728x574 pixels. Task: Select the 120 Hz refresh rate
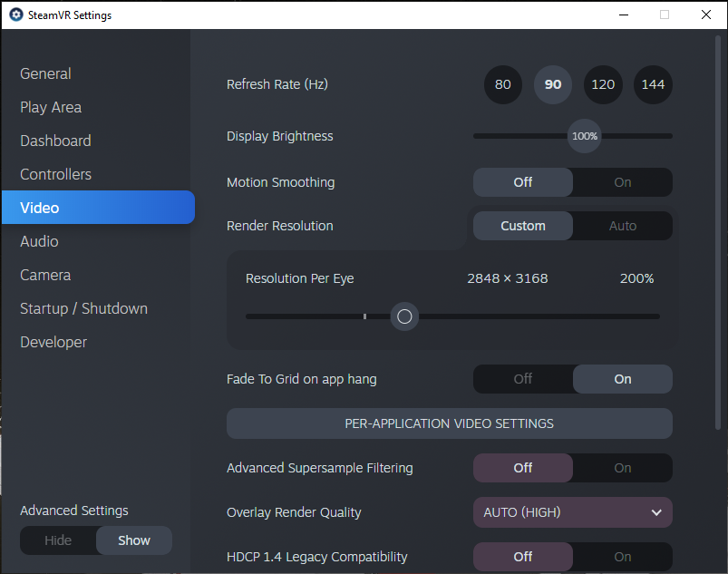pyautogui.click(x=603, y=84)
